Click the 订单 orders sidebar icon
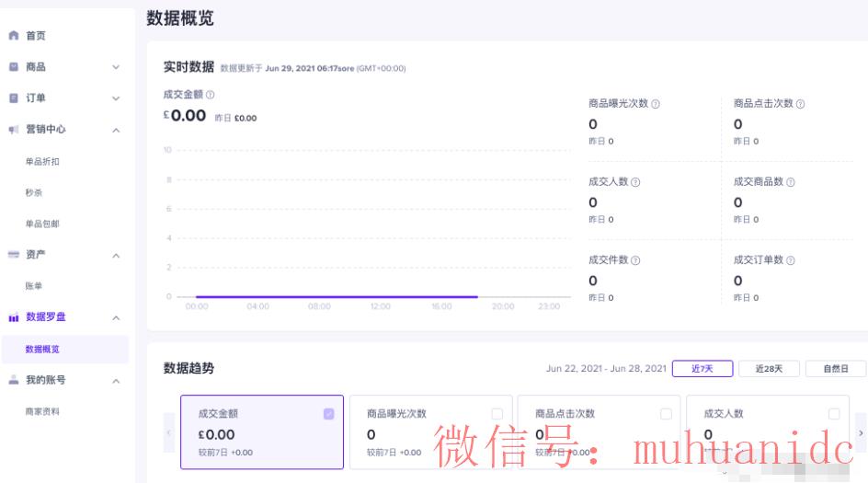 [14, 98]
